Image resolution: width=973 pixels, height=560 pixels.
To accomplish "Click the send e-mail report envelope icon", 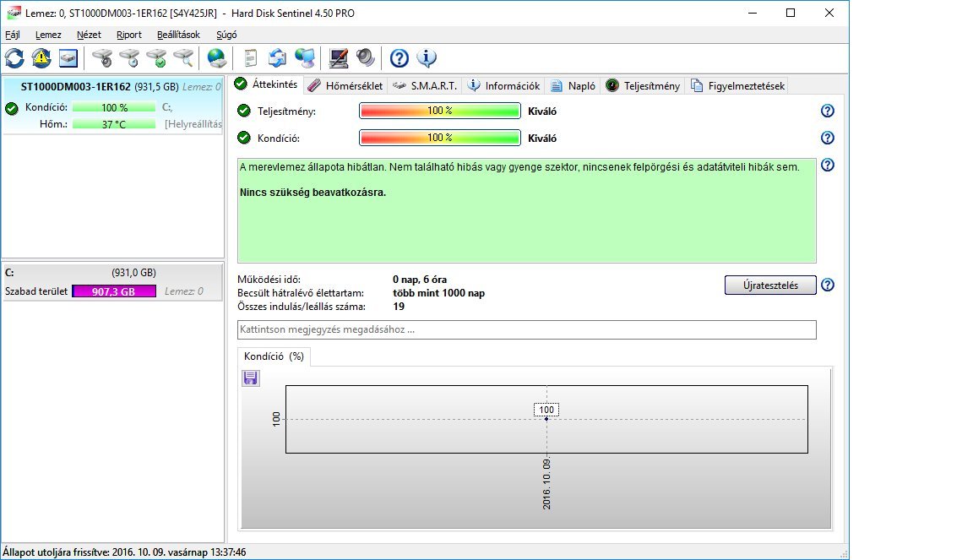I will [x=277, y=58].
